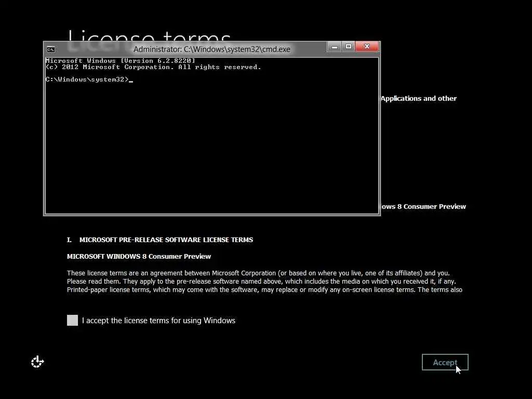The width and height of the screenshot is (532, 399).
Task: Click the 'License terms' page title
Action: coord(149,36)
